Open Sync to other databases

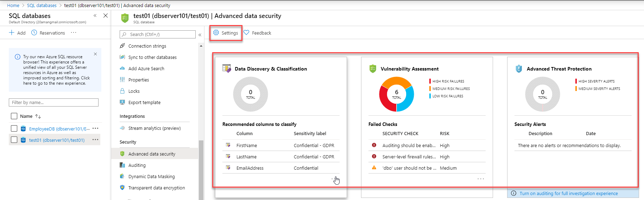pyautogui.click(x=152, y=57)
